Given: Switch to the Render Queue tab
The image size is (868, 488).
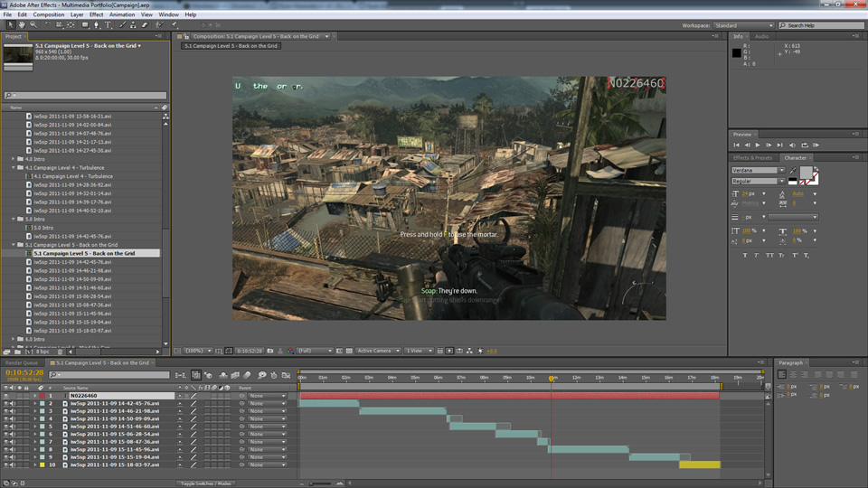Looking at the screenshot, I should pos(23,362).
